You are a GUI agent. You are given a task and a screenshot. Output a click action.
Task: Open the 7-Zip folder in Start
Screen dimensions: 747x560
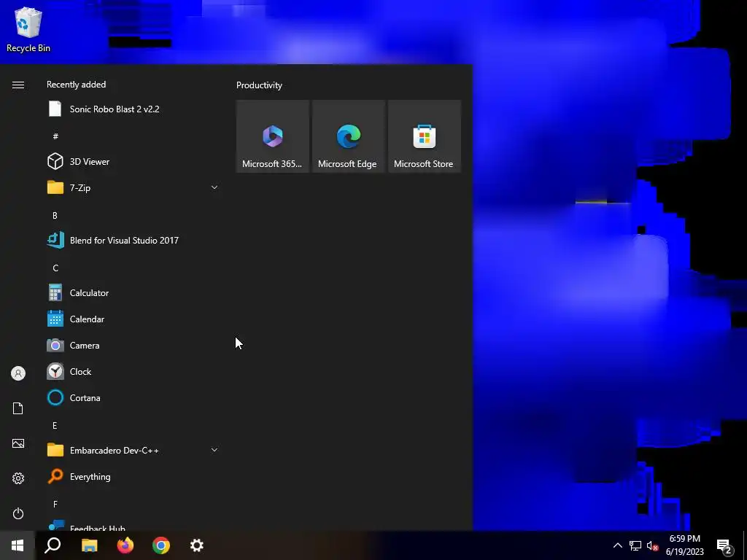pos(133,187)
